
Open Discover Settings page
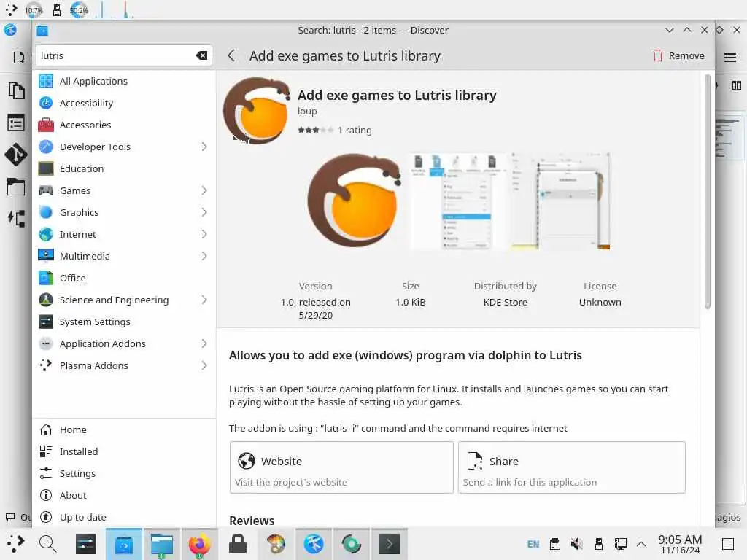[124, 473]
